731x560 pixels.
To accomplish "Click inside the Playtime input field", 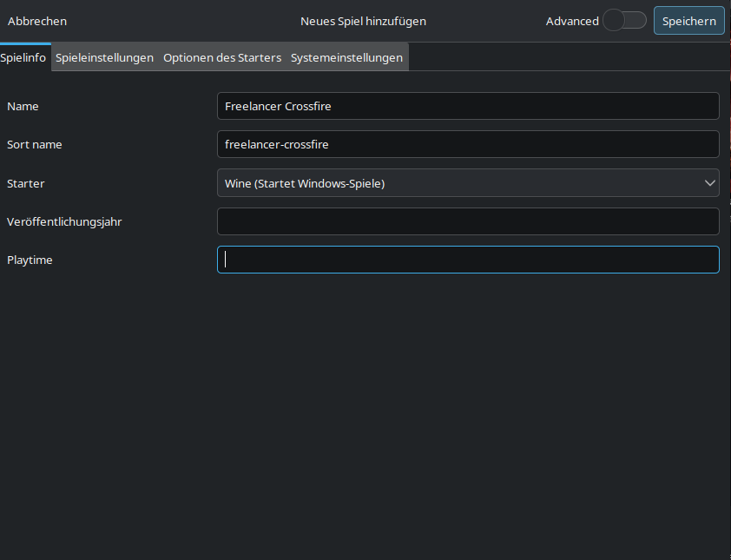I will [468, 260].
